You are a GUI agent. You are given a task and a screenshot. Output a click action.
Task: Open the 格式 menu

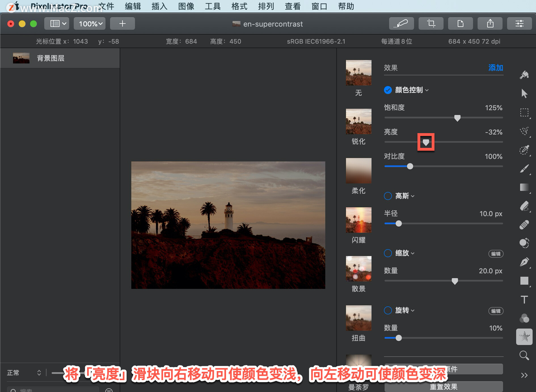tap(239, 6)
